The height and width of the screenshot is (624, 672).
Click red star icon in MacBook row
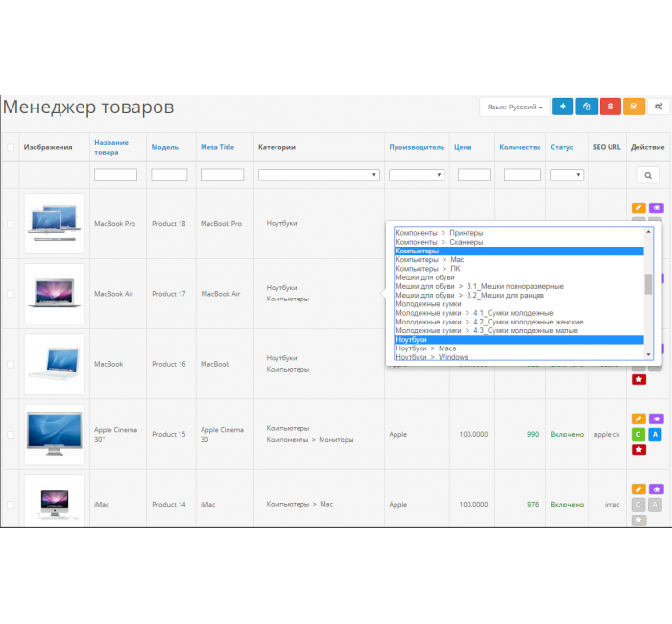coord(638,379)
